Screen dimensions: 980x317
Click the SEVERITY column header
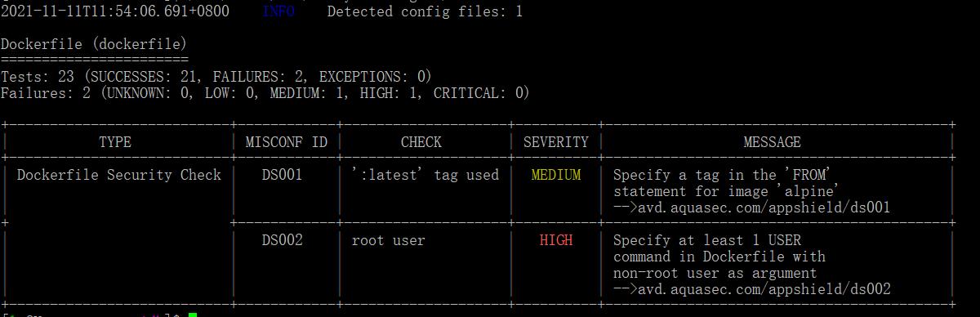click(556, 142)
